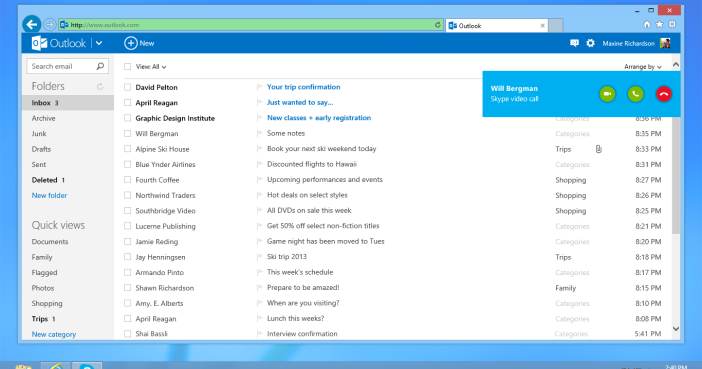Click the New folder link

point(49,195)
